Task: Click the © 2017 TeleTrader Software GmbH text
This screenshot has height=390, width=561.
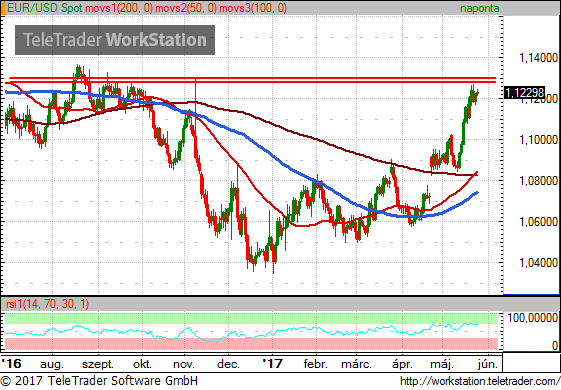Action: (99, 381)
